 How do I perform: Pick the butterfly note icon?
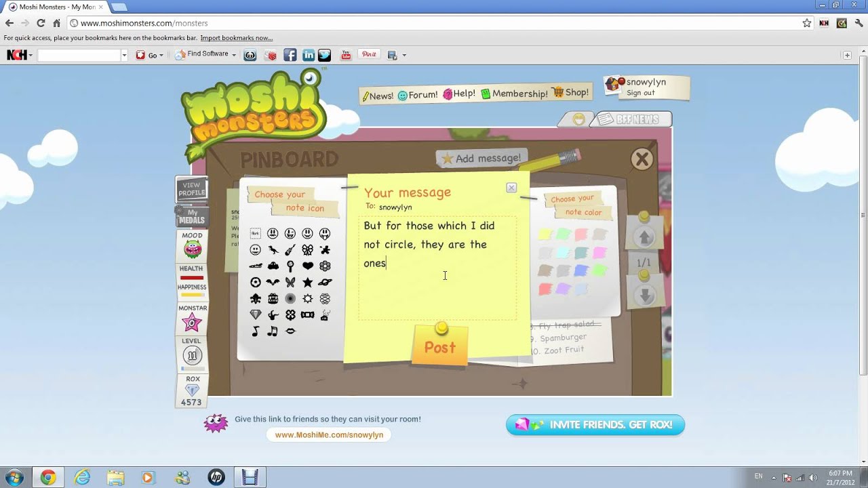290,282
